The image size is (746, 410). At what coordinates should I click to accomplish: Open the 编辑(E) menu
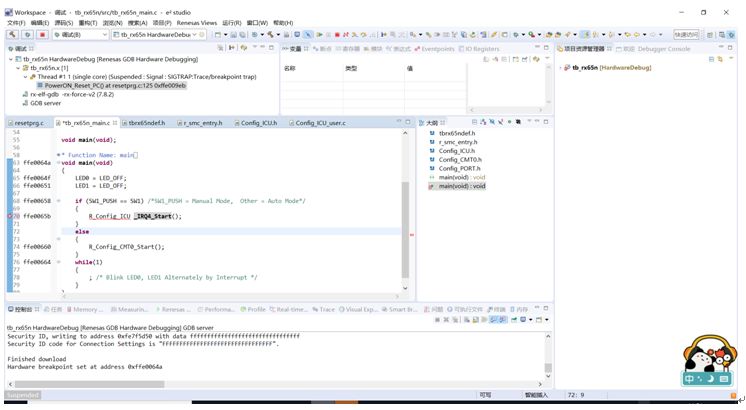point(40,23)
